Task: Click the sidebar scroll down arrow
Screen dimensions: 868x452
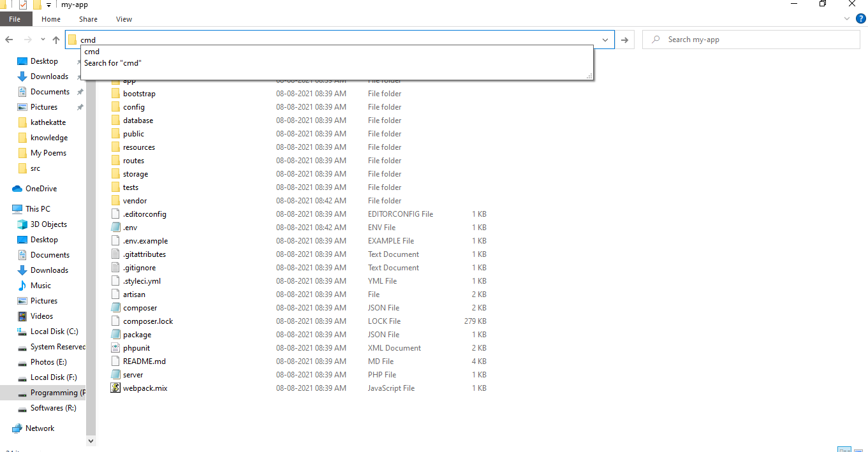Action: (x=91, y=441)
